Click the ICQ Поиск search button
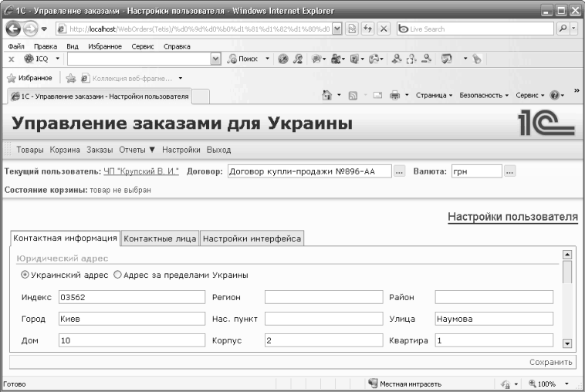 (x=242, y=59)
